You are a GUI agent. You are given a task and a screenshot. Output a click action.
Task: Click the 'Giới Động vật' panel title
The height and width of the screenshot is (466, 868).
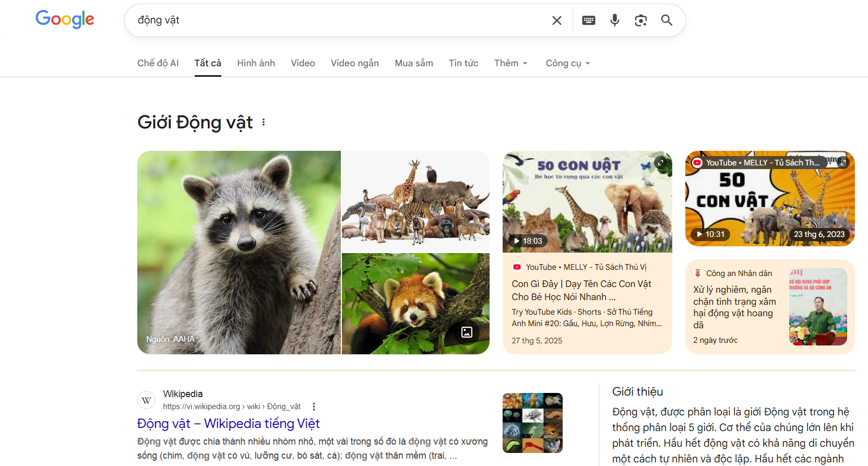195,122
